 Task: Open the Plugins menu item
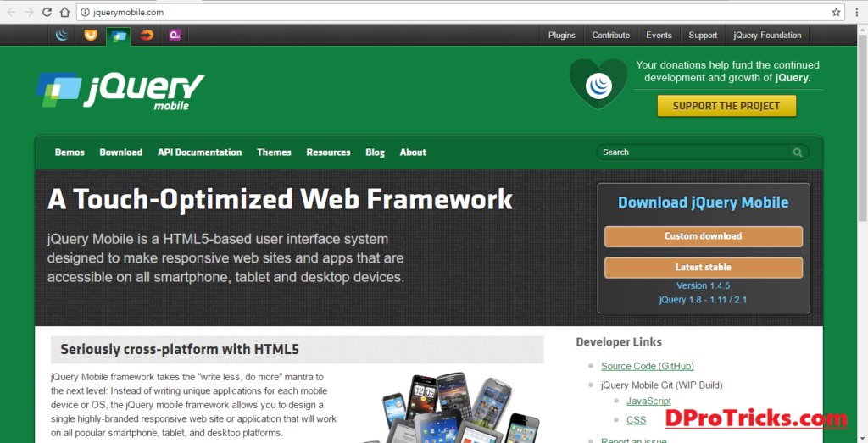(x=562, y=36)
